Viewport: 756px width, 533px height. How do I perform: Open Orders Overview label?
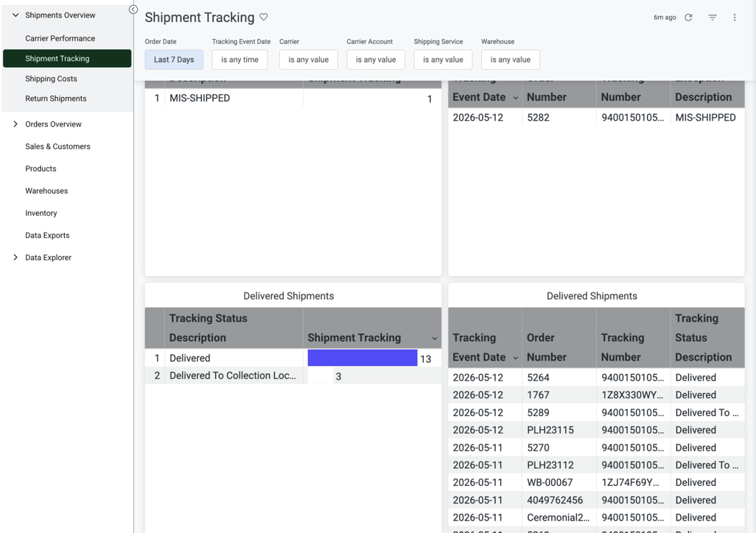(54, 124)
